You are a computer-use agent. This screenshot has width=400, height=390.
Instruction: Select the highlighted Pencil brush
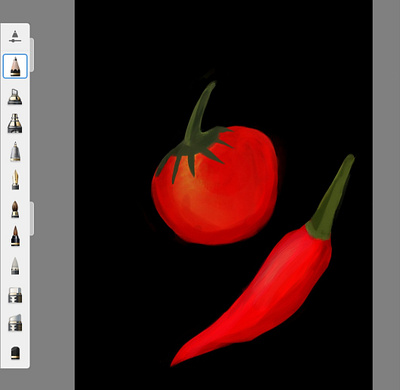pyautogui.click(x=15, y=66)
